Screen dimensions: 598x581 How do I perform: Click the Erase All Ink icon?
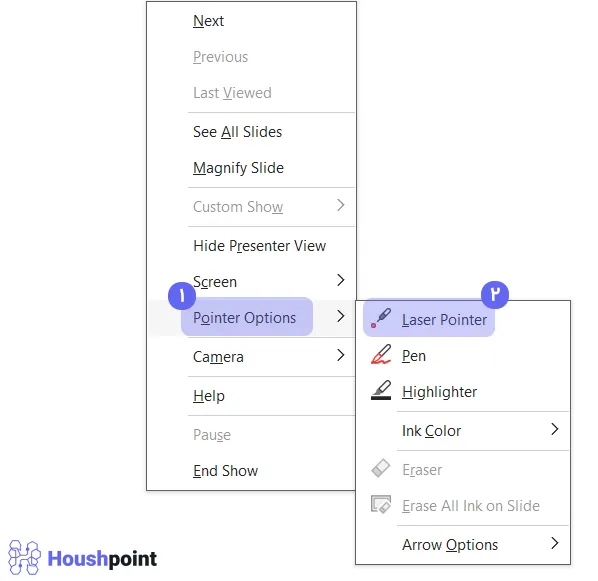click(381, 504)
